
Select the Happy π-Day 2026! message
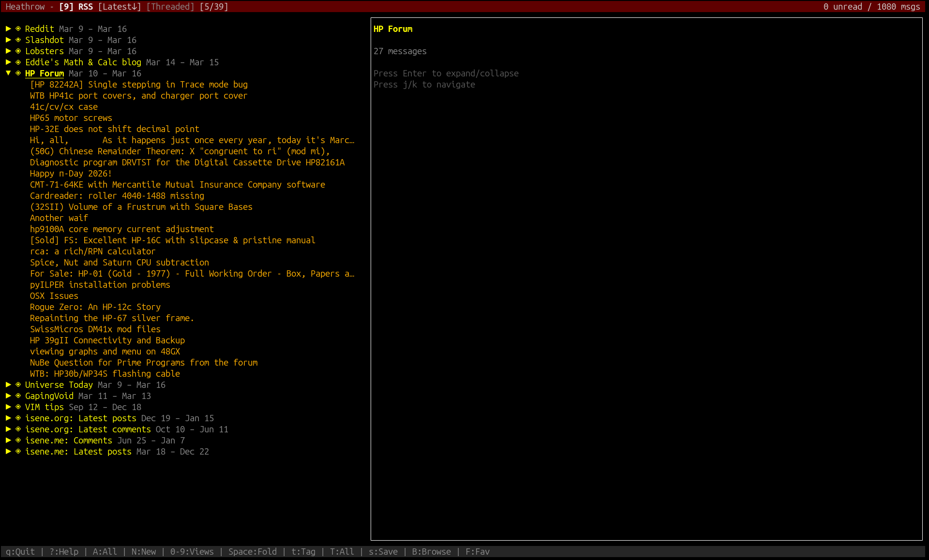pos(71,173)
